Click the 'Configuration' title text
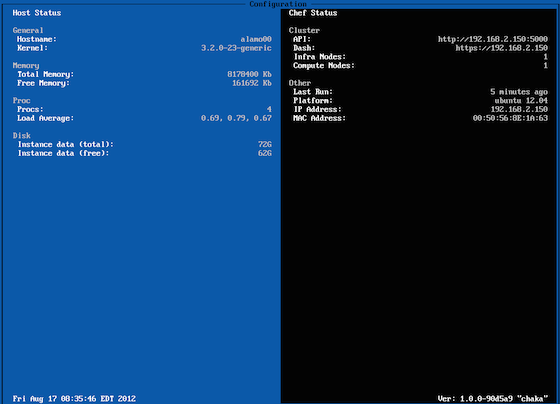Screen dimensions: 560x404 click(x=278, y=4)
